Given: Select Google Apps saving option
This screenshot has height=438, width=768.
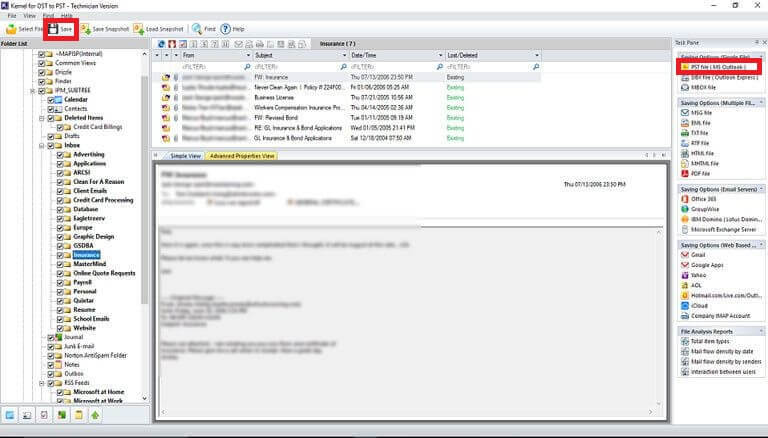Looking at the screenshot, I should pyautogui.click(x=702, y=265).
